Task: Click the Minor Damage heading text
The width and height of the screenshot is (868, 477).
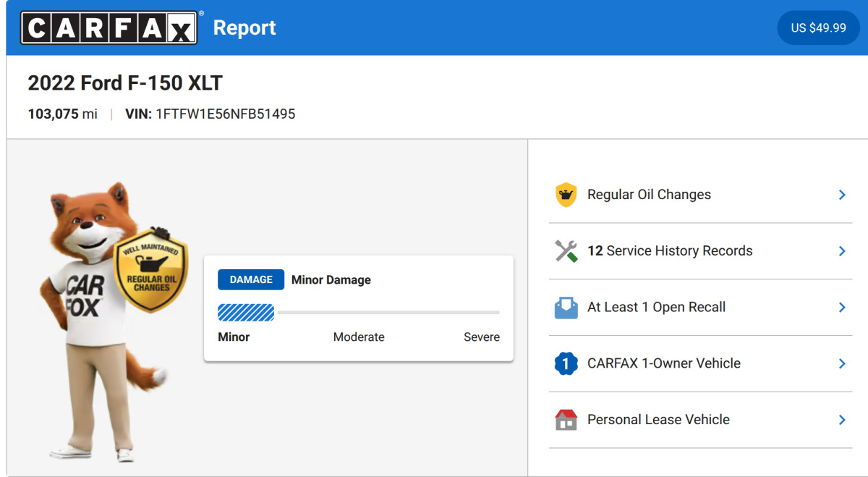Action: (x=331, y=280)
